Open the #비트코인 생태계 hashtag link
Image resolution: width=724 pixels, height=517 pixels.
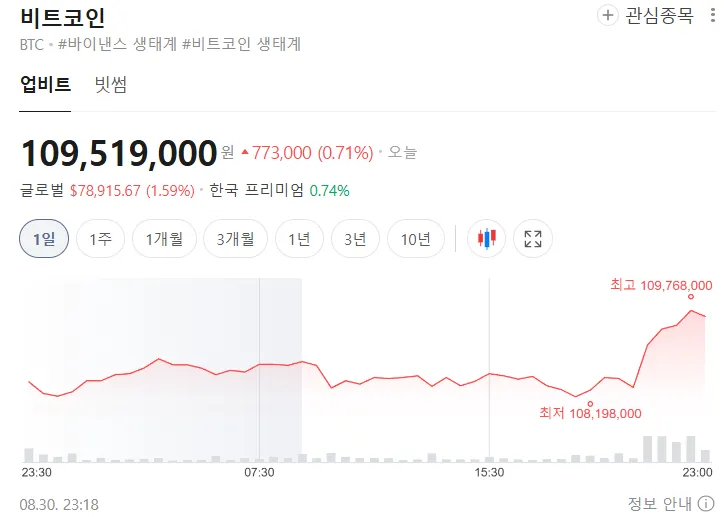coord(241,44)
